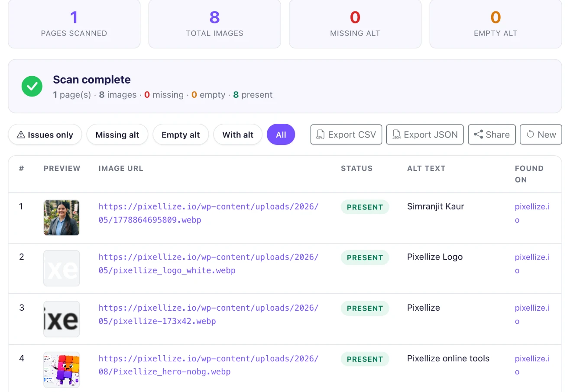The height and width of the screenshot is (392, 570).
Task: Select the alt text 'Pixellize online tools'
Action: [x=448, y=358]
